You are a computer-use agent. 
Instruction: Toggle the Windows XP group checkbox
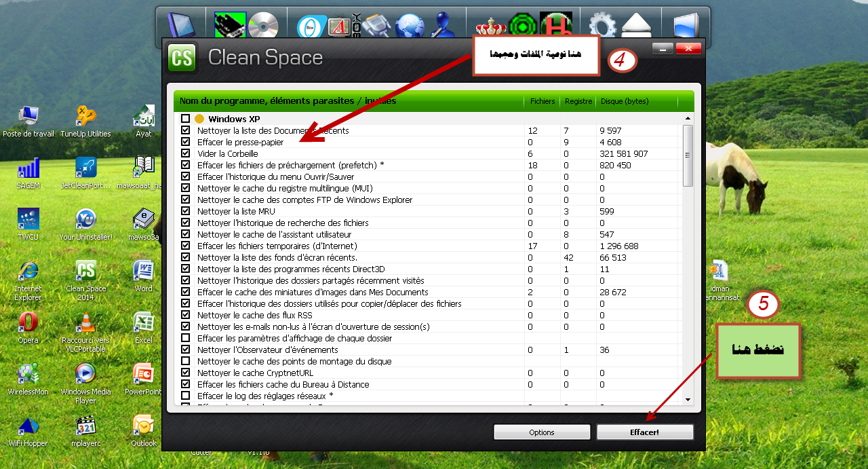(x=186, y=119)
